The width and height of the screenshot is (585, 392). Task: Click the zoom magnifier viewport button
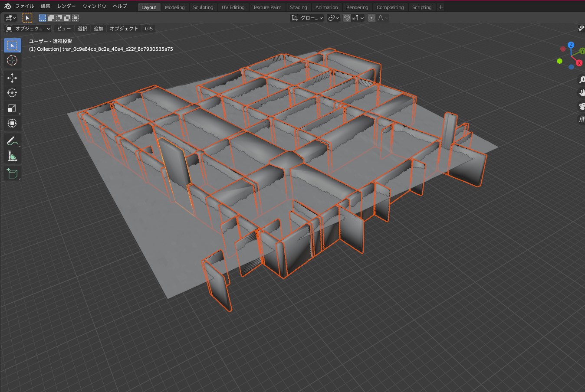pos(582,80)
